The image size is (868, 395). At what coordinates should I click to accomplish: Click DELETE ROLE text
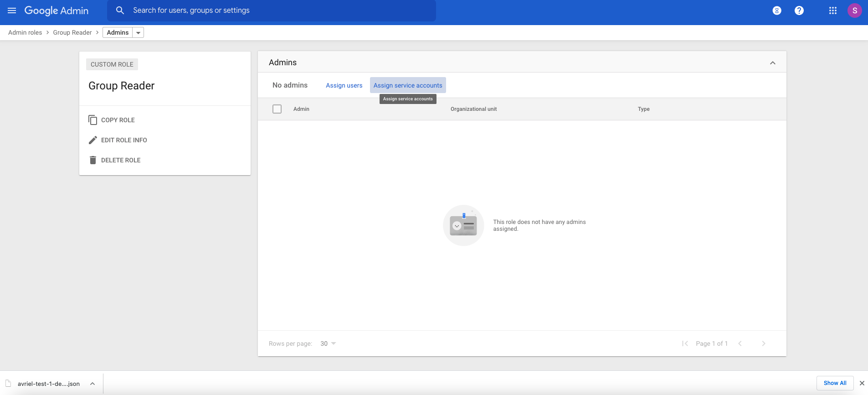pyautogui.click(x=121, y=160)
